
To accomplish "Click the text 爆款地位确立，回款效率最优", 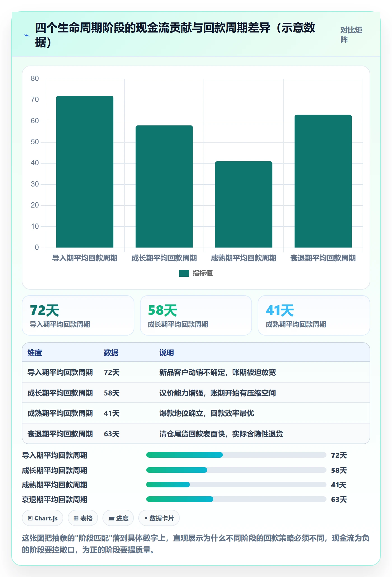I will [x=207, y=413].
